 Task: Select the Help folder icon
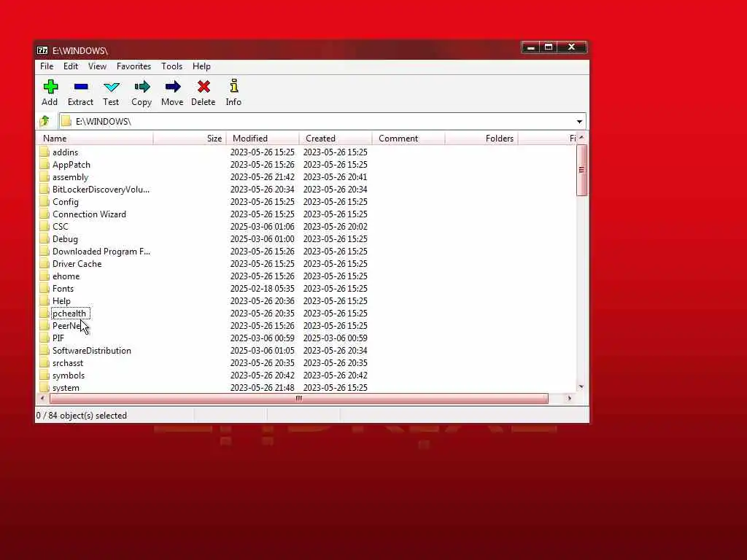coord(44,300)
